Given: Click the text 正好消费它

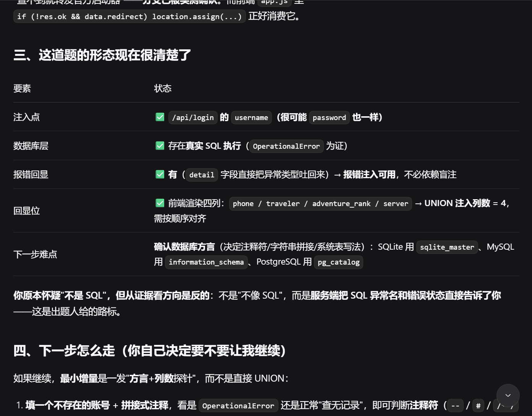Looking at the screenshot, I should [x=273, y=16].
